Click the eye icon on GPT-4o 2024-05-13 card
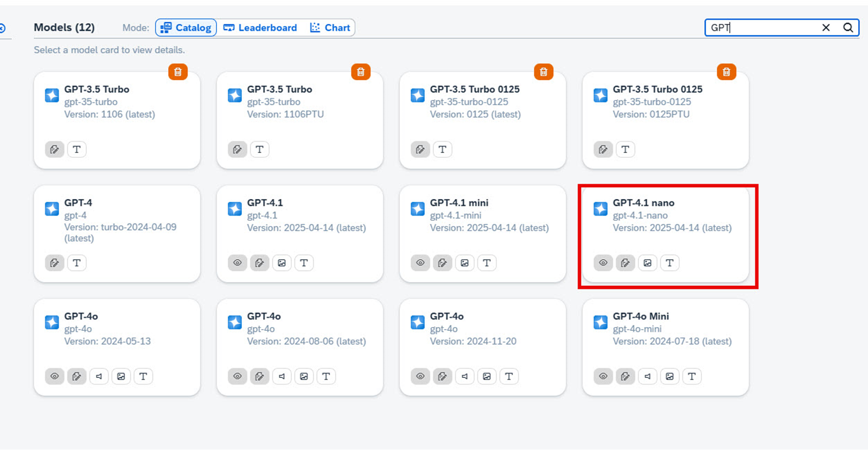The image size is (868, 455). [54, 376]
